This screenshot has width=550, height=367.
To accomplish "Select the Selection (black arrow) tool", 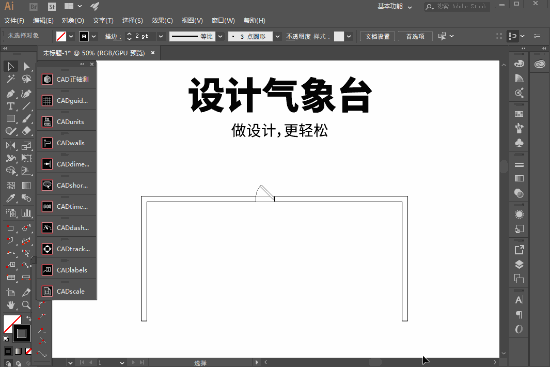I will coord(11,66).
